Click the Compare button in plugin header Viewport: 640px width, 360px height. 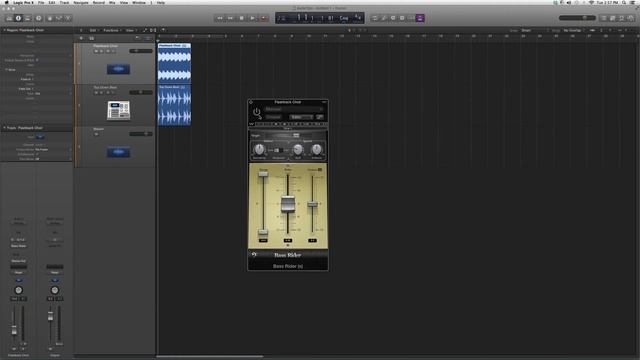pyautogui.click(x=273, y=117)
